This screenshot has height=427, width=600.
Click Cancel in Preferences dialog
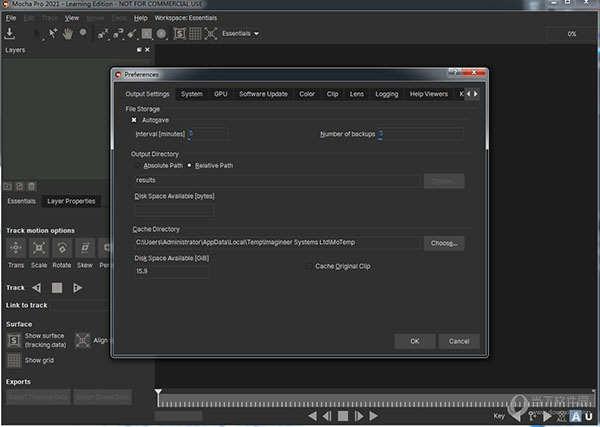pos(459,341)
